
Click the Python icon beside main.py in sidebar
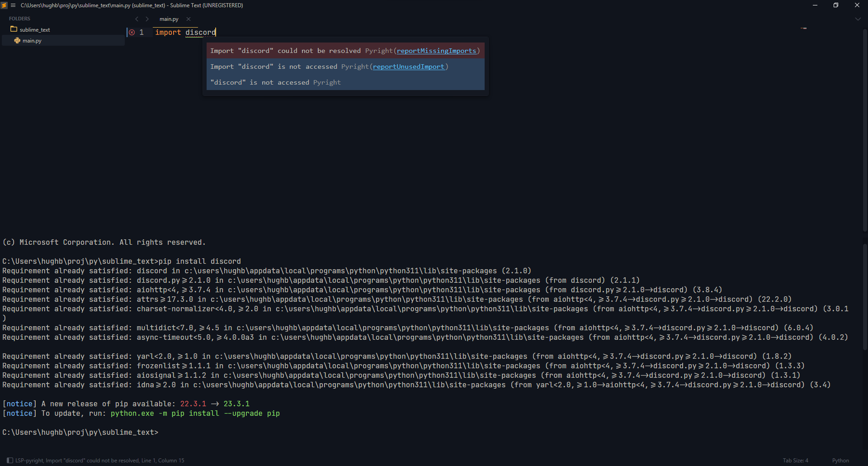[x=17, y=41]
